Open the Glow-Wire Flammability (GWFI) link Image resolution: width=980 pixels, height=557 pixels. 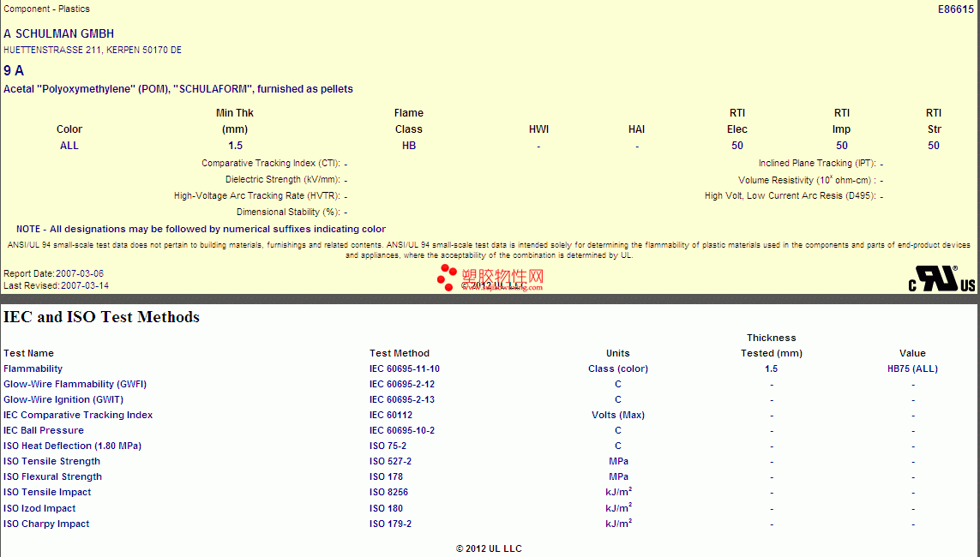75,384
